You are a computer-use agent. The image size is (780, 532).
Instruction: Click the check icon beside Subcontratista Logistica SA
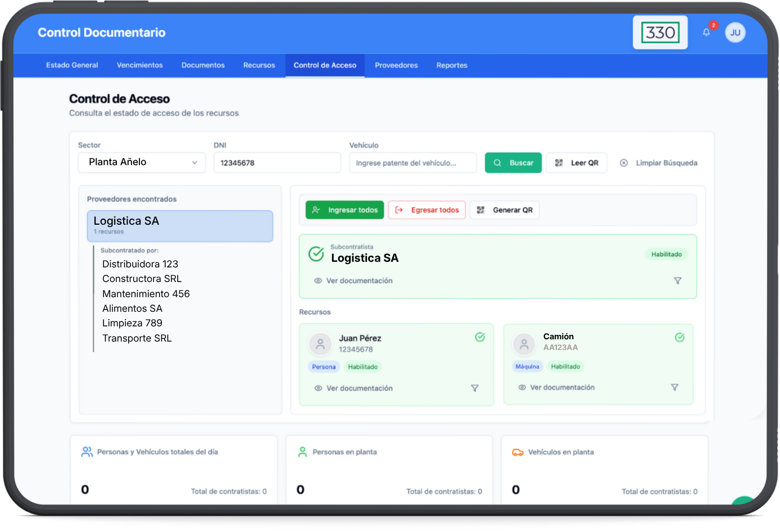316,254
